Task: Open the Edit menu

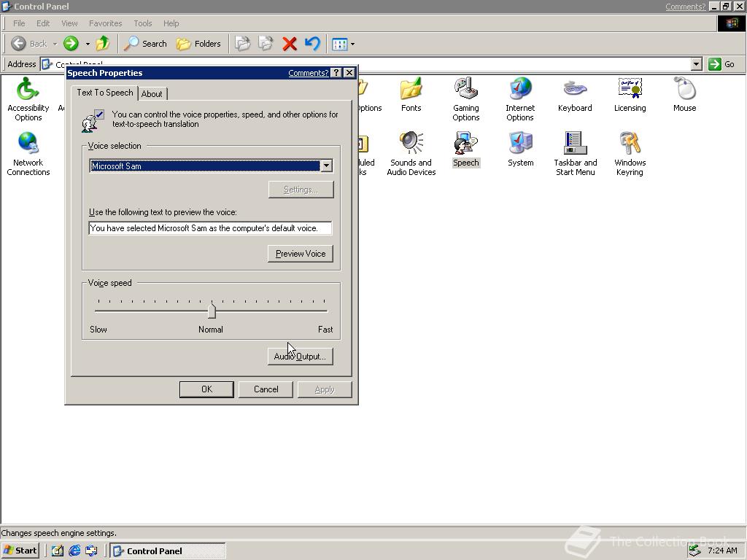Action: click(43, 23)
